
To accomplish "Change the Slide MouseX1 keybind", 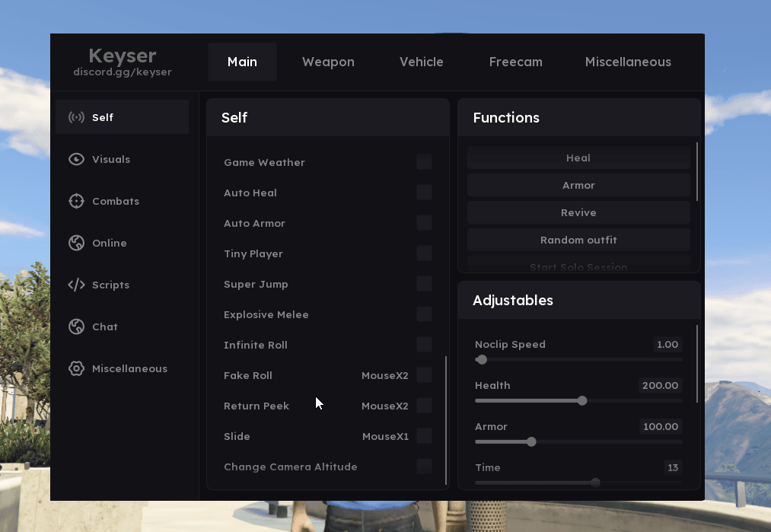I will point(385,437).
